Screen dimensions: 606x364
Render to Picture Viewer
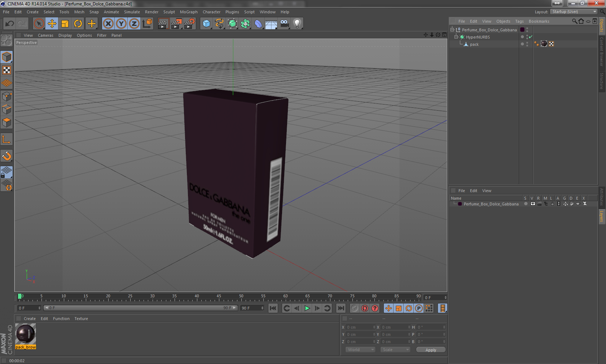point(176,24)
